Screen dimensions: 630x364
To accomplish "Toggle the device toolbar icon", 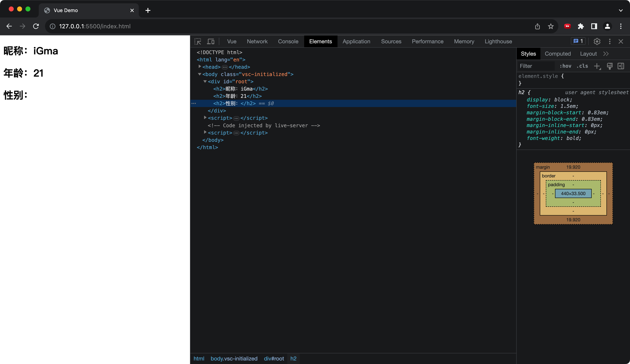I will 211,41.
